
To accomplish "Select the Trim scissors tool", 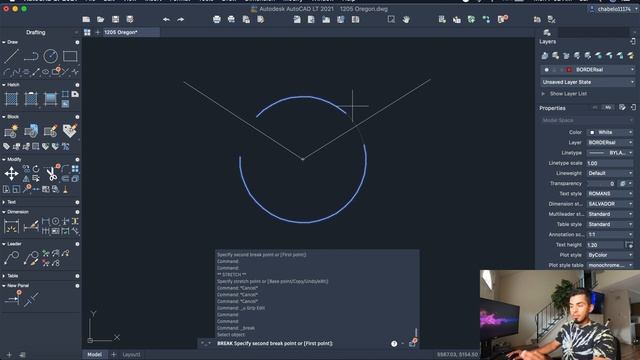I will click(51, 173).
